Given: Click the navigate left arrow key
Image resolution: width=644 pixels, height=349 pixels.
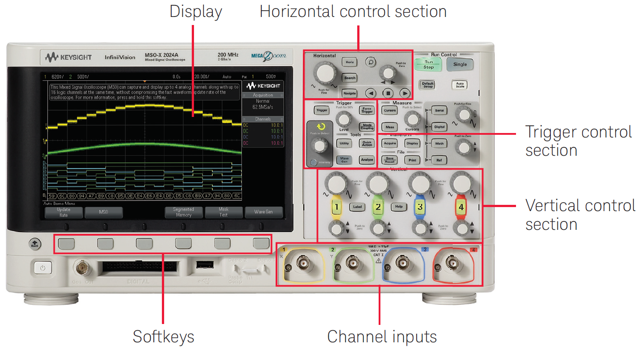Looking at the screenshot, I should click(x=371, y=93).
